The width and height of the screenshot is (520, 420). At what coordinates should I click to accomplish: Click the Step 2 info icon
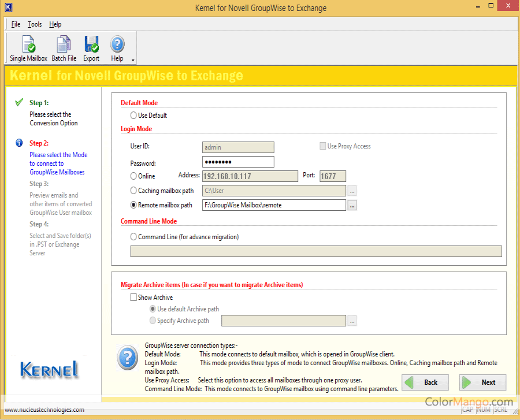pyautogui.click(x=19, y=143)
